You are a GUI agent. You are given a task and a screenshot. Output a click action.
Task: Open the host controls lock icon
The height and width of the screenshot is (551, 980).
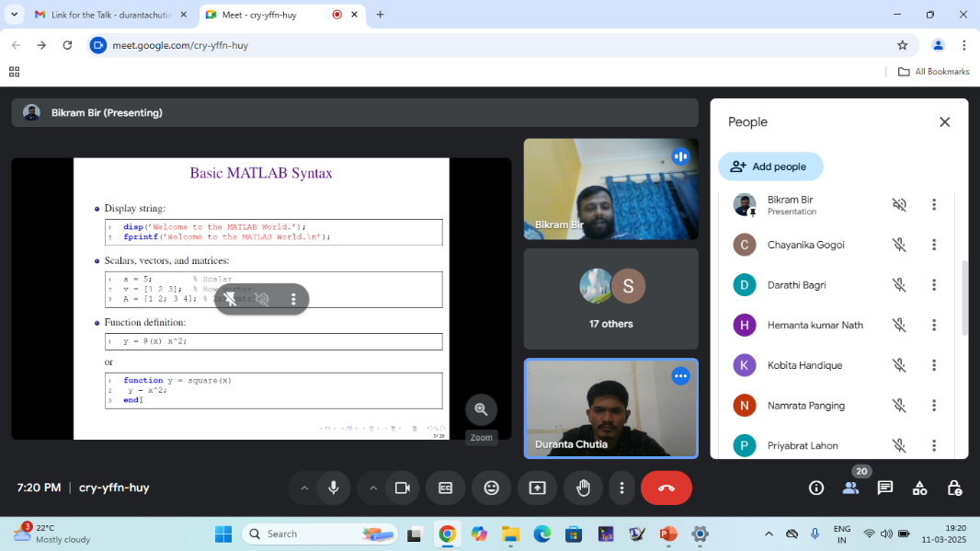[x=954, y=488]
